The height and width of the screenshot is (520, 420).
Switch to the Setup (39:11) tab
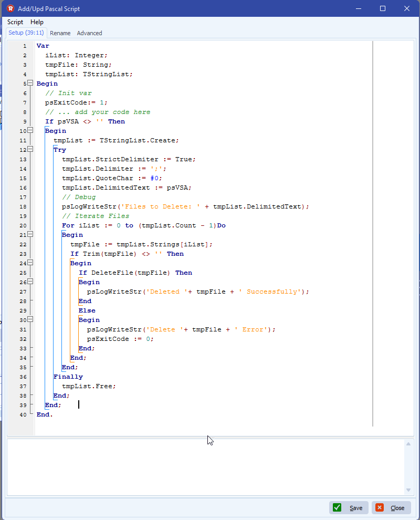pos(26,33)
